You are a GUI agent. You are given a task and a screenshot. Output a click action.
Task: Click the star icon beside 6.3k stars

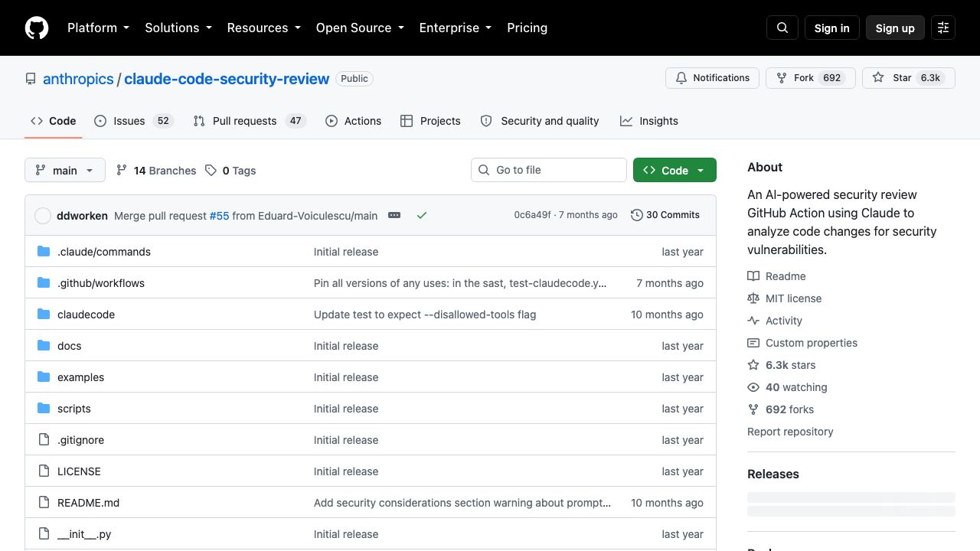(753, 365)
